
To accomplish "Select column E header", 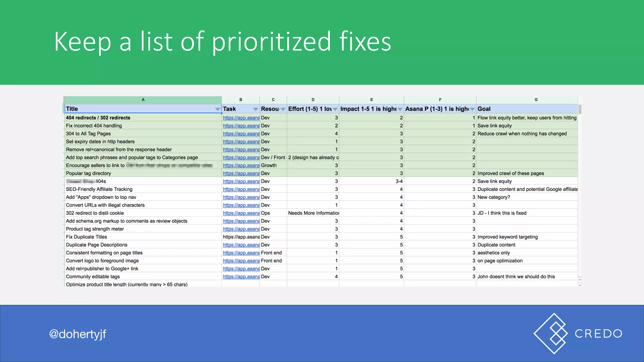I will coord(371,100).
